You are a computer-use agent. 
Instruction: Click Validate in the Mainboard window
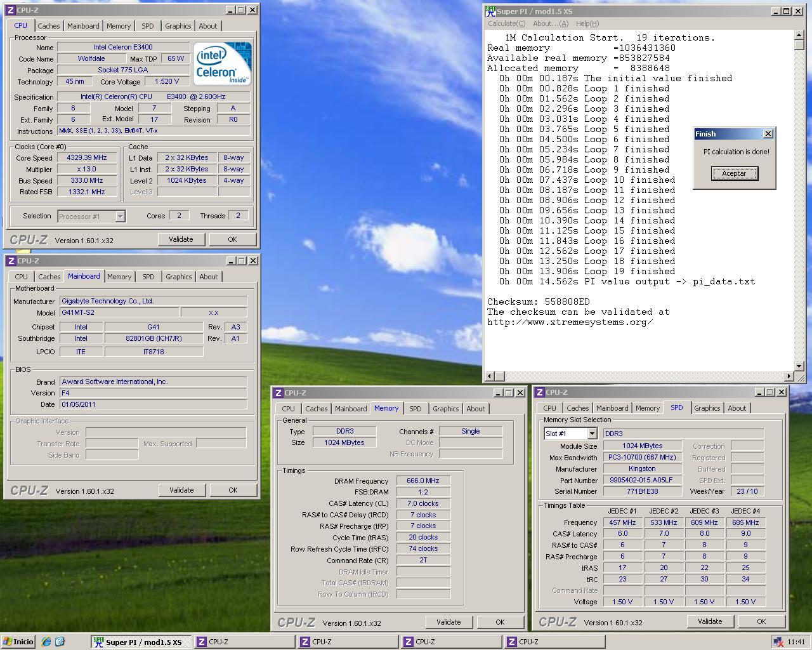pos(181,490)
